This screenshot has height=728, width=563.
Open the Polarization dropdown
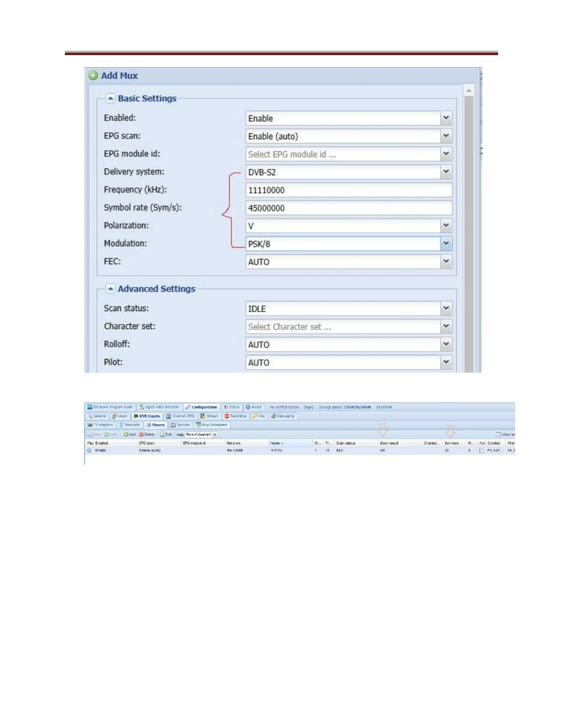(x=446, y=226)
